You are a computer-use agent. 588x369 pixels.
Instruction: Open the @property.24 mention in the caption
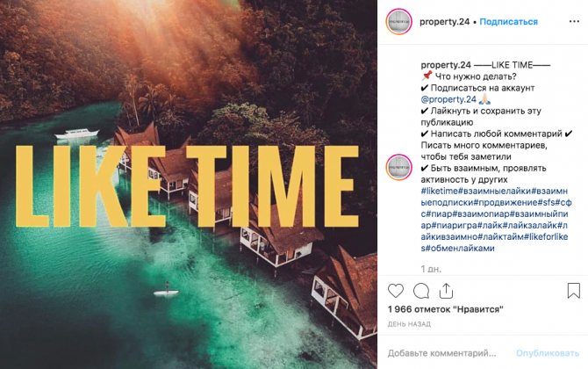coord(448,99)
